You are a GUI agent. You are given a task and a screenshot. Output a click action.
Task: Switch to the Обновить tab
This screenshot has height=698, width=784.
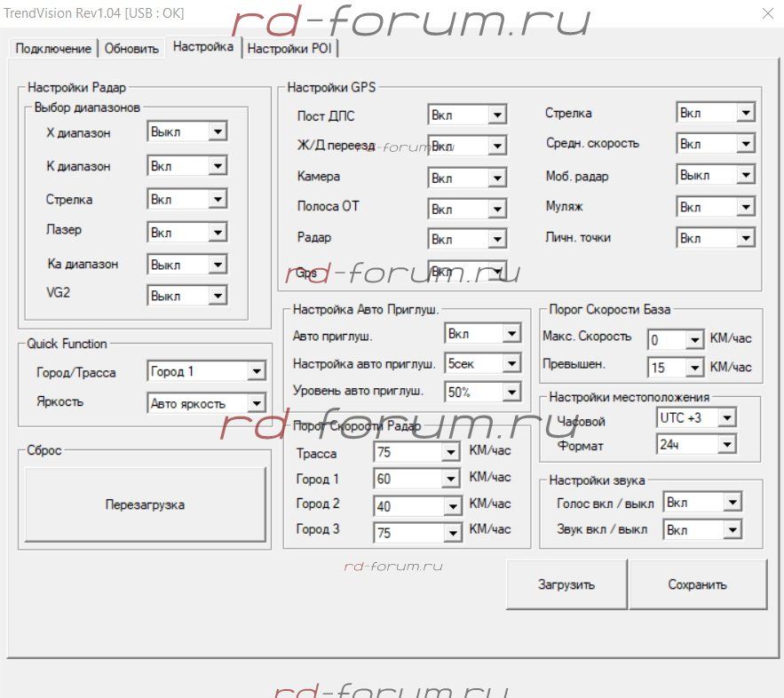coord(131,49)
